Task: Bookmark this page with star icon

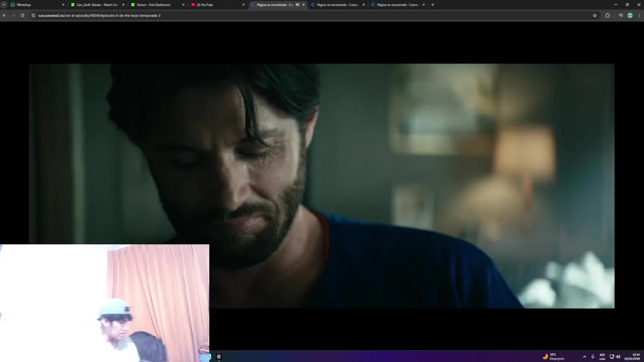Action: point(595,16)
